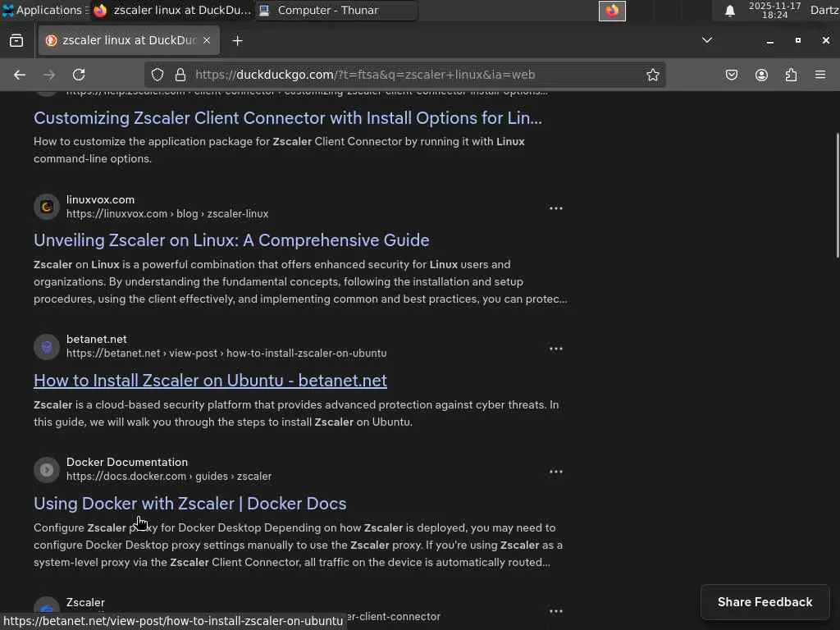
Task: Click the betanet.net view-post breadcrumb URL
Action: [x=226, y=354]
